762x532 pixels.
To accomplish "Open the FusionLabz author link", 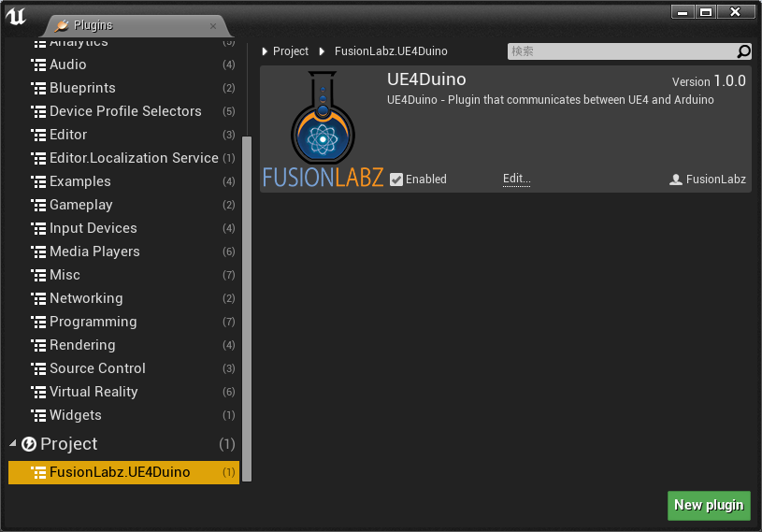I will pyautogui.click(x=716, y=180).
